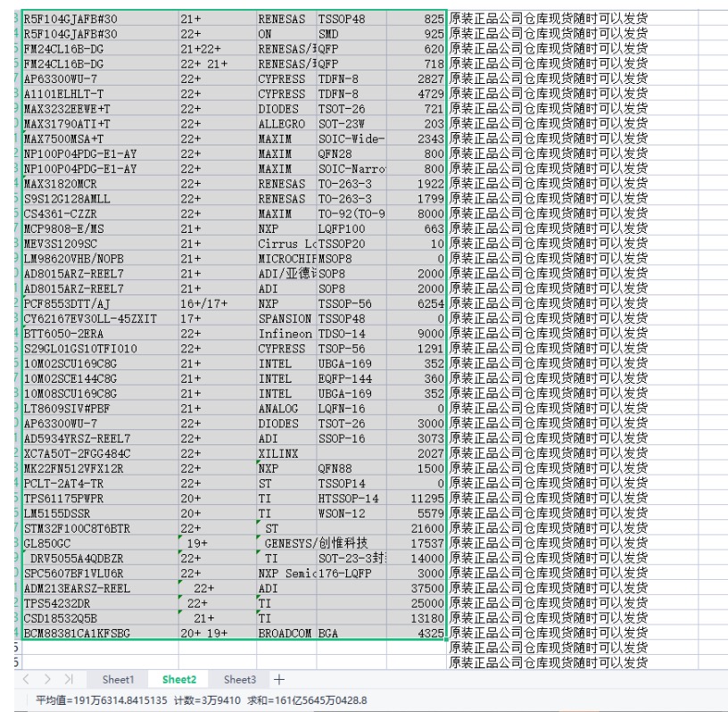
Task: Select cell DRV5055A4QDBZR
Action: pyautogui.click(x=100, y=559)
